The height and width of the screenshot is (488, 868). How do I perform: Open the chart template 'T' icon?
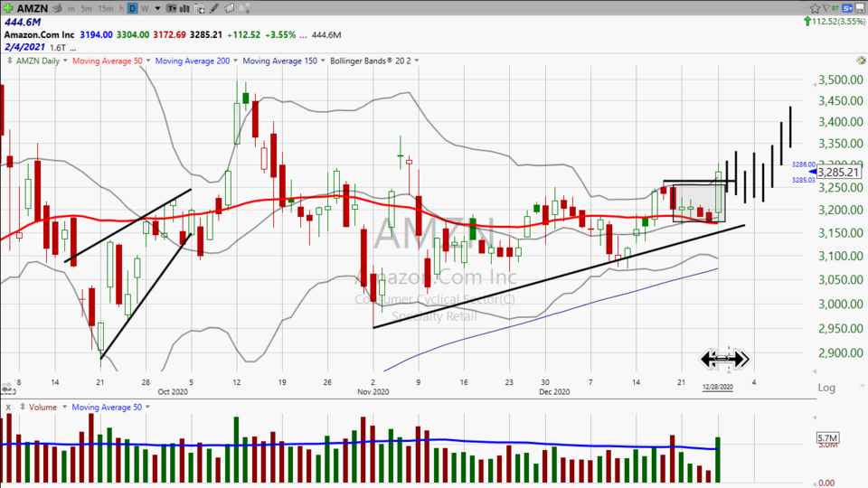pyautogui.click(x=171, y=8)
